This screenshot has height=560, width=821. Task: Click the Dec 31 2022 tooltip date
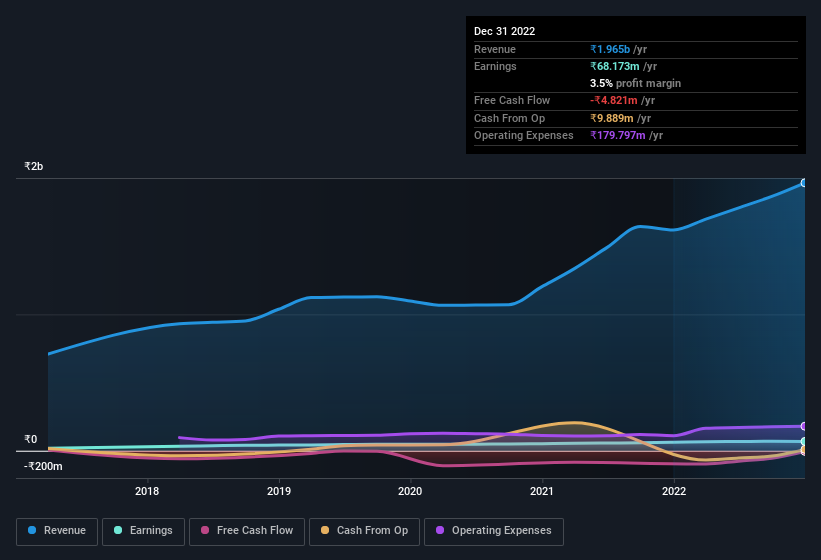[x=504, y=31]
